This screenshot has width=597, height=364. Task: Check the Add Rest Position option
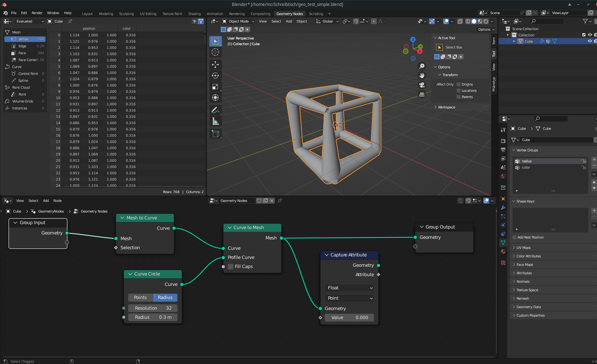click(x=514, y=237)
